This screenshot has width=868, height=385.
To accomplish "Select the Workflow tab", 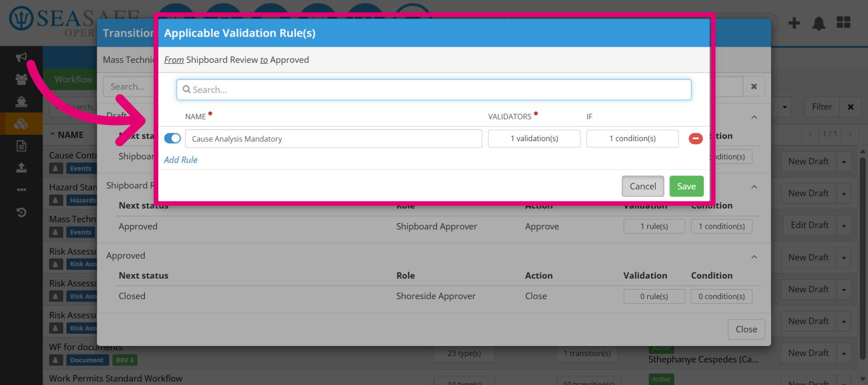I will point(73,79).
